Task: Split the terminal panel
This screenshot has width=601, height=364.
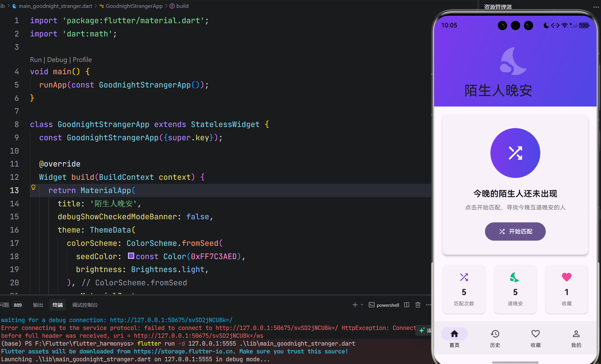Action: (407, 305)
